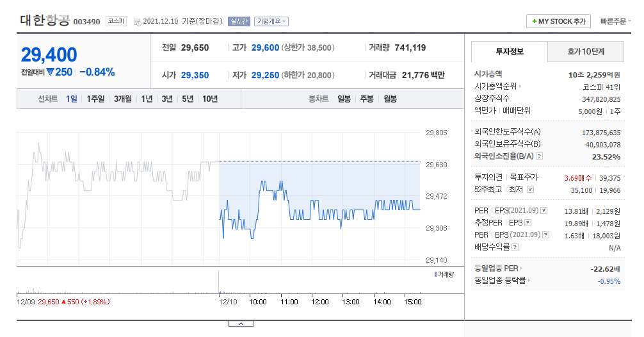644x337 pixels.
Task: Select the 3개월 line chart period
Action: [122, 99]
